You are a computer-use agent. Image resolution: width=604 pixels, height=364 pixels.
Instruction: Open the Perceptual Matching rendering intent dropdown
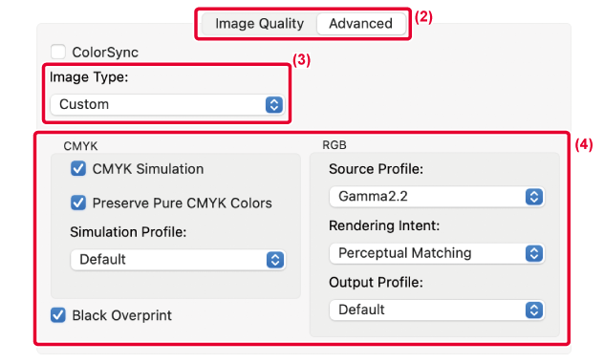437,253
